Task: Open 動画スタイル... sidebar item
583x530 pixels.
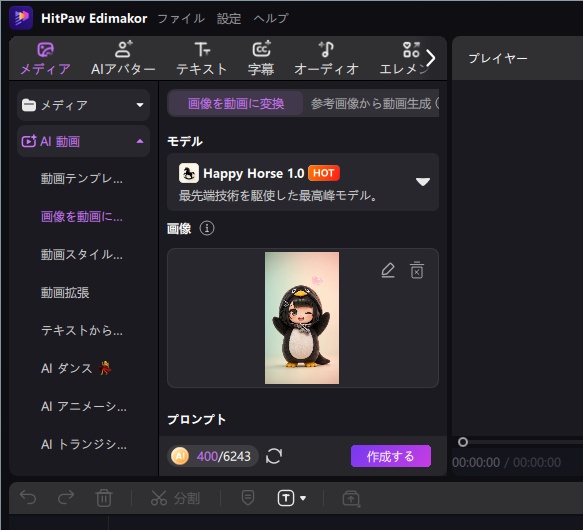Action: click(x=82, y=255)
